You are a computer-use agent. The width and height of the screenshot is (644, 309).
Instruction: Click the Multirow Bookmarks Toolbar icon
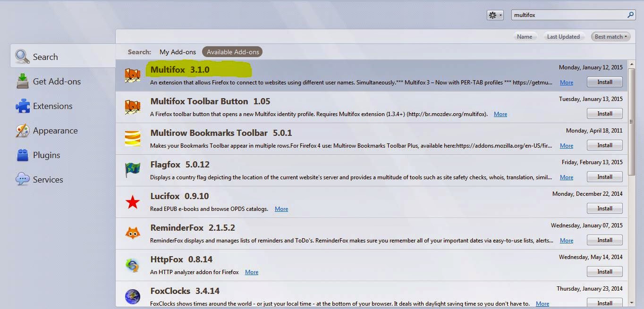(x=133, y=139)
